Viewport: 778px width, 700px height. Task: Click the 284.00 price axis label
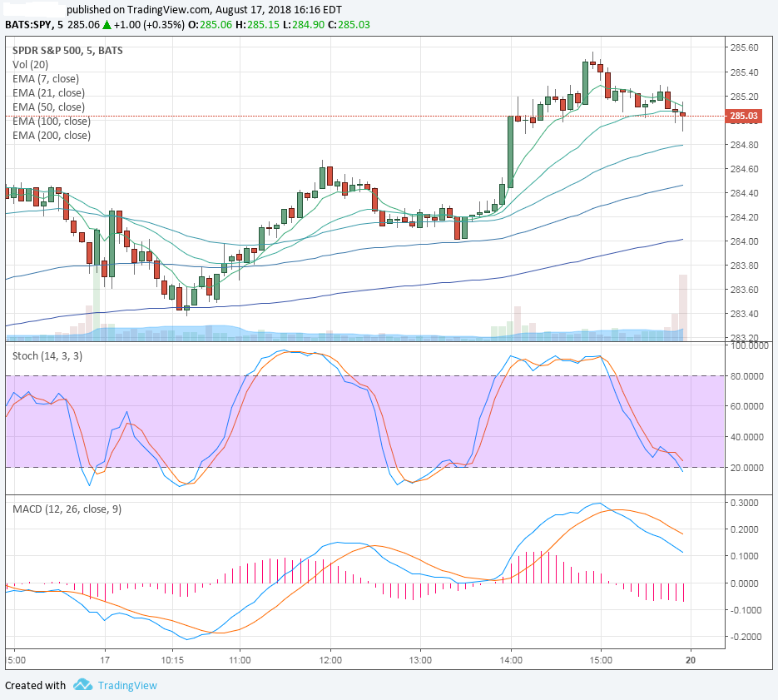click(x=744, y=241)
